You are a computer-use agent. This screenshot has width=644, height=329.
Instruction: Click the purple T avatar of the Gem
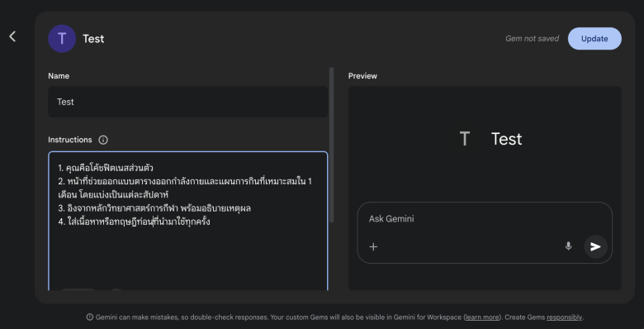(x=62, y=39)
